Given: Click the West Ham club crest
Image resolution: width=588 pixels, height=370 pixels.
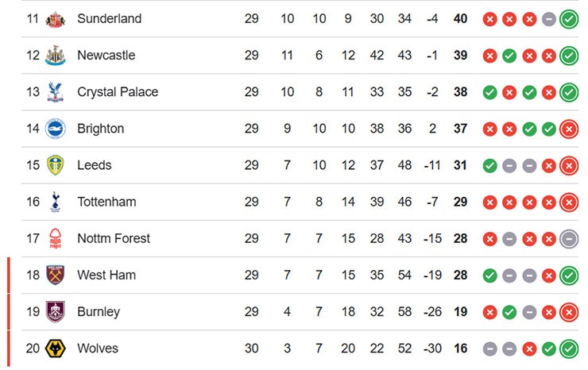Looking at the screenshot, I should pos(55,275).
